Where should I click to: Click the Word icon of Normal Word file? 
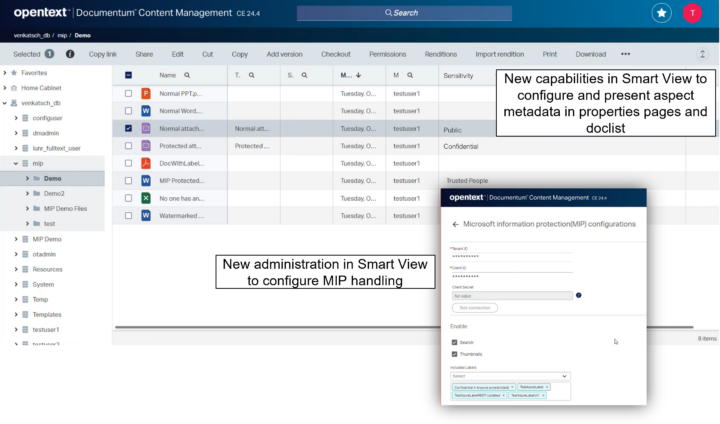pyautogui.click(x=146, y=111)
